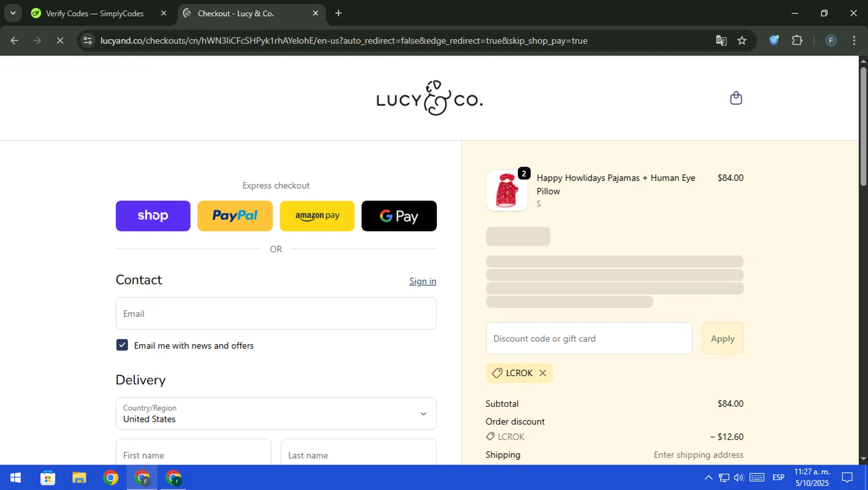868x490 pixels.
Task: Switch the ESP input language indicator
Action: pyautogui.click(x=778, y=478)
